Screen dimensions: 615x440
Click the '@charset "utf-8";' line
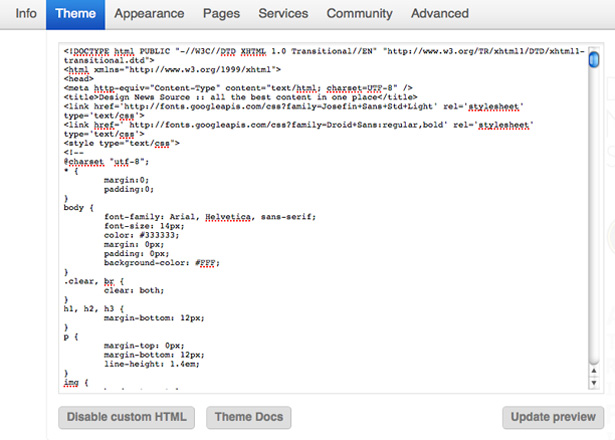[x=106, y=162]
